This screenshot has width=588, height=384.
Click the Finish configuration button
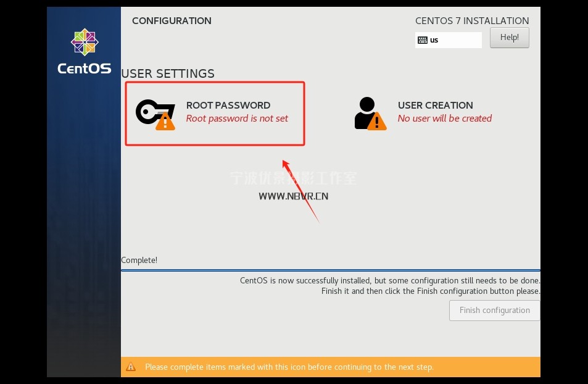click(494, 311)
